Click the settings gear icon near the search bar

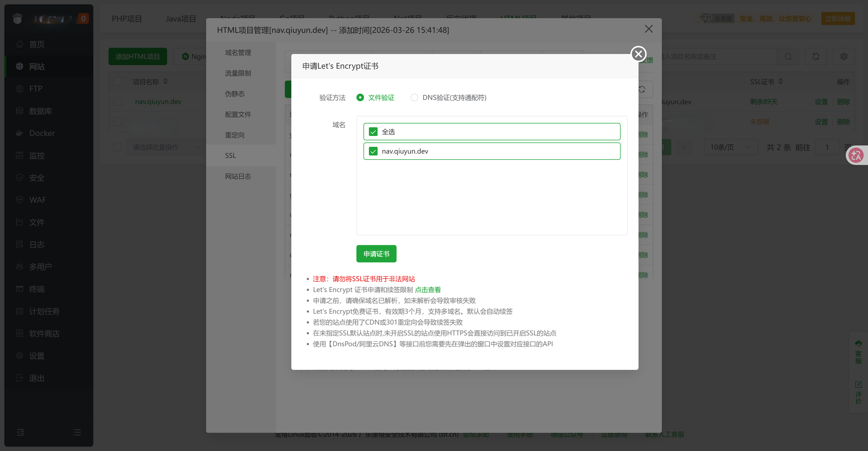click(844, 56)
